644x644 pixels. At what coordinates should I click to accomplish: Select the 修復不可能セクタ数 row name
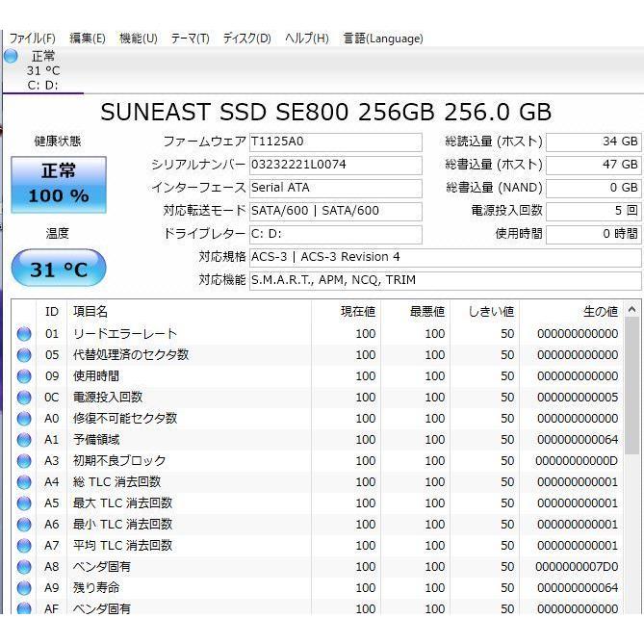click(125, 419)
